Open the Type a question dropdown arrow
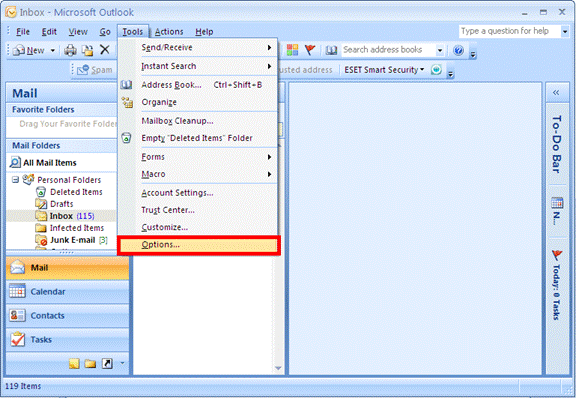This screenshot has height=398, width=576. [x=565, y=32]
